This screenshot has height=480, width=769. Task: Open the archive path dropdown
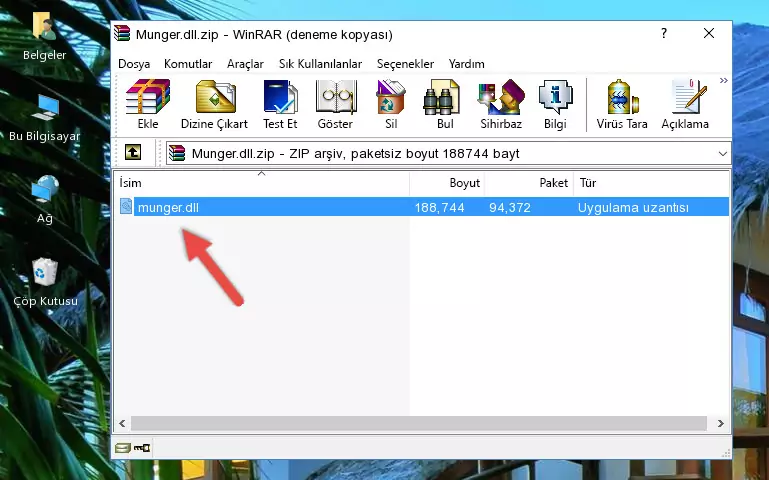pyautogui.click(x=722, y=153)
